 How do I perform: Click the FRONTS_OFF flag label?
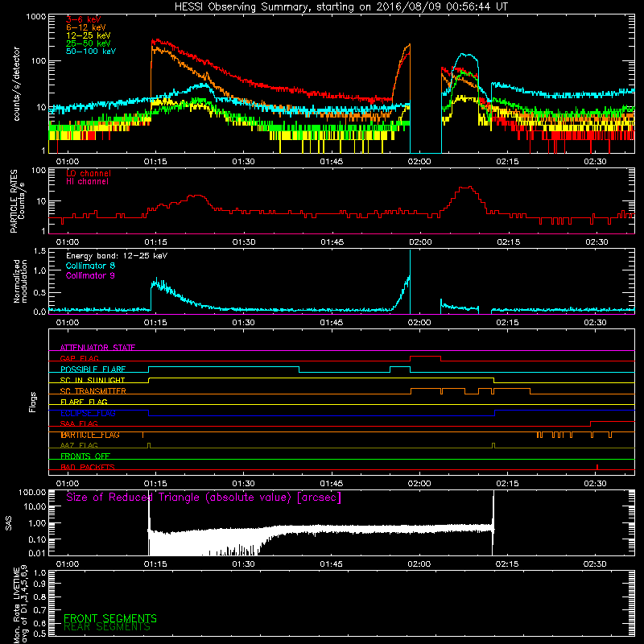[x=85, y=456]
